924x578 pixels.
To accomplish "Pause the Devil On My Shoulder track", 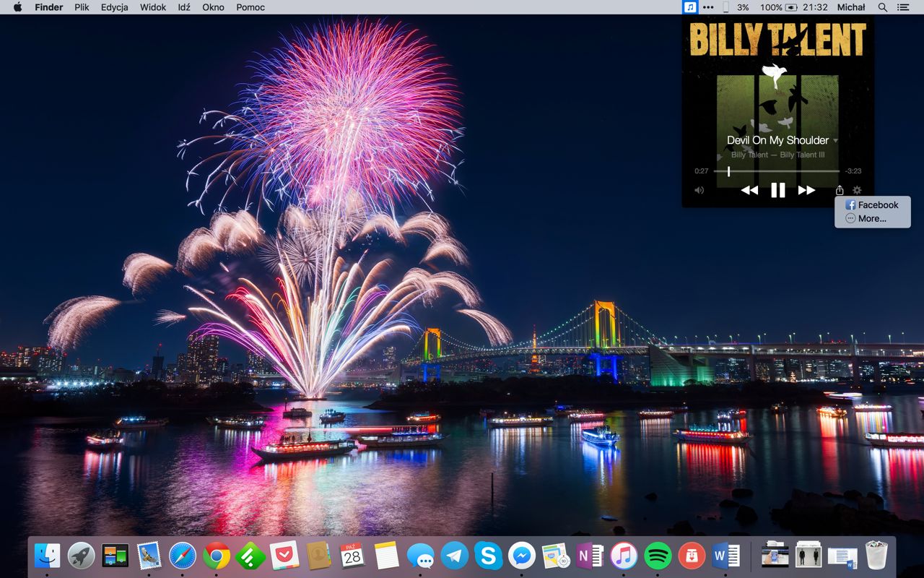I will click(777, 190).
